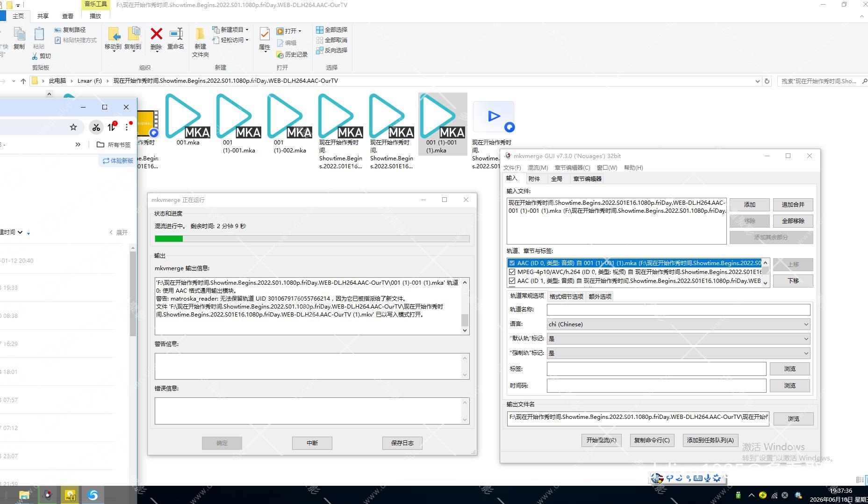
Task: Click the Properties (属性) checkmark icon
Action: tap(265, 34)
